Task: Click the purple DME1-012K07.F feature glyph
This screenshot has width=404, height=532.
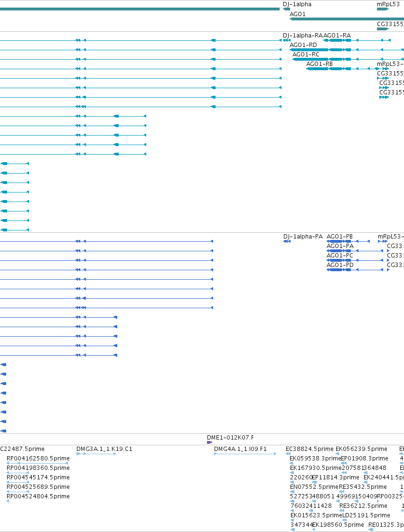Action: pos(209,442)
